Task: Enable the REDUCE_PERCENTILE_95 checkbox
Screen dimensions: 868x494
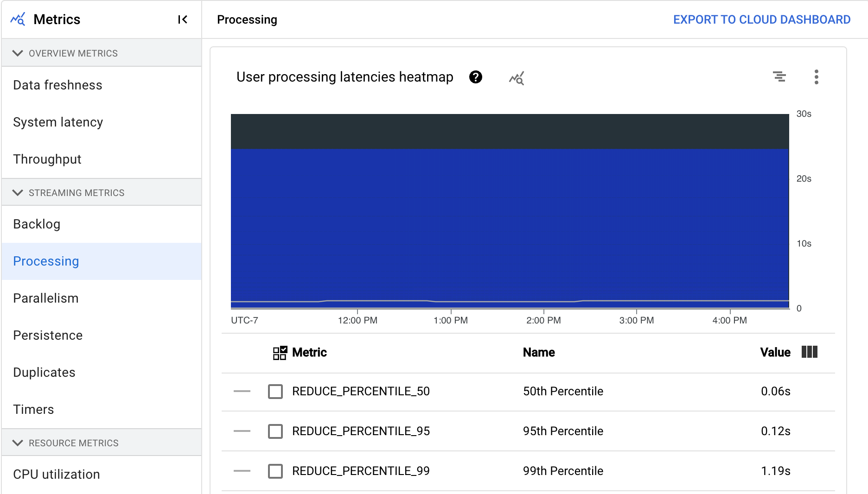Action: point(275,431)
